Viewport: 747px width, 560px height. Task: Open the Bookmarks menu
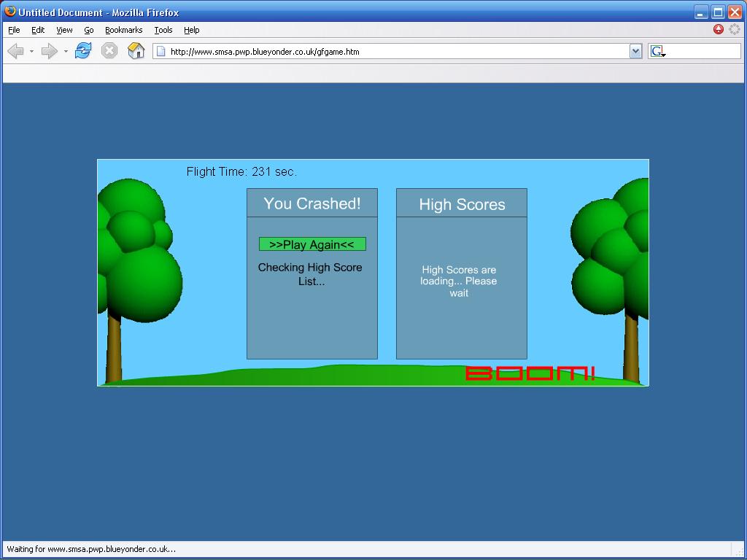point(123,30)
